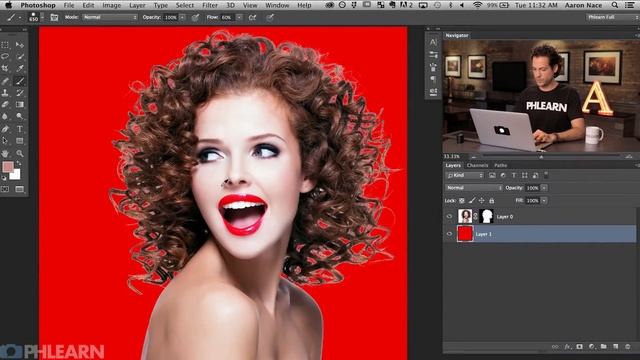Screen dimensions: 640x360
Task: Switch to the Paths tab
Action: [x=500, y=165]
